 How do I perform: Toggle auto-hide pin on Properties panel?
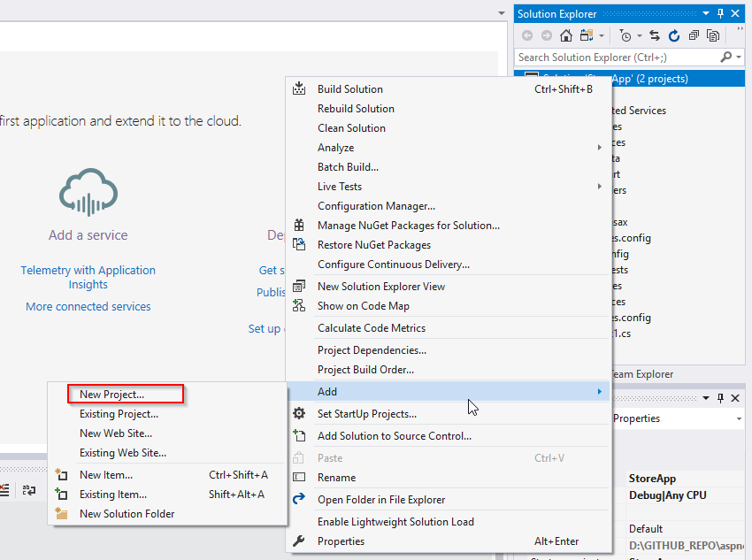(x=720, y=398)
